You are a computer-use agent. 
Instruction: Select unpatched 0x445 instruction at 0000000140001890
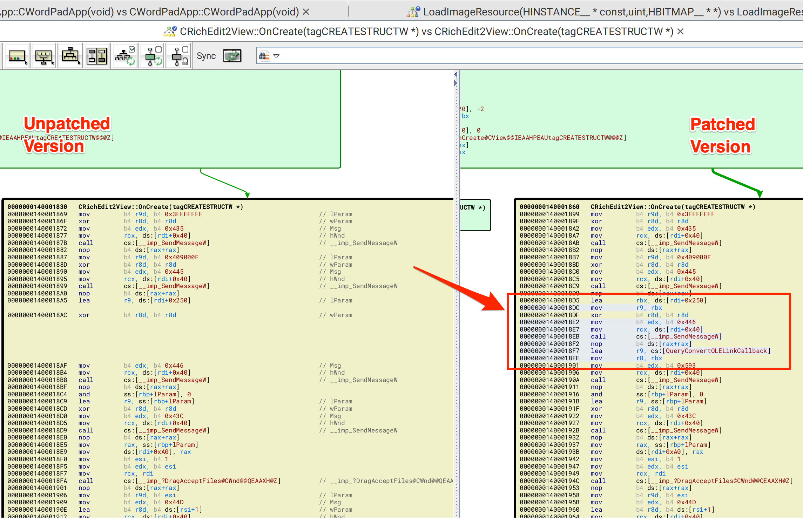tap(95, 272)
